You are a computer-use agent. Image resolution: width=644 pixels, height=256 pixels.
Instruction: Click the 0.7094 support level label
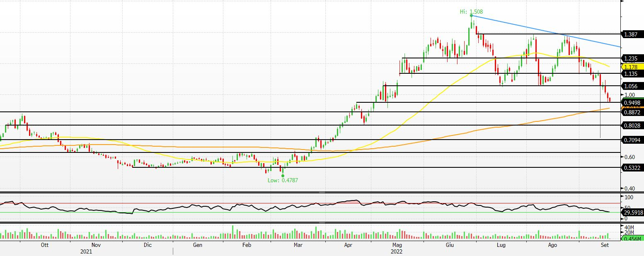(632, 140)
